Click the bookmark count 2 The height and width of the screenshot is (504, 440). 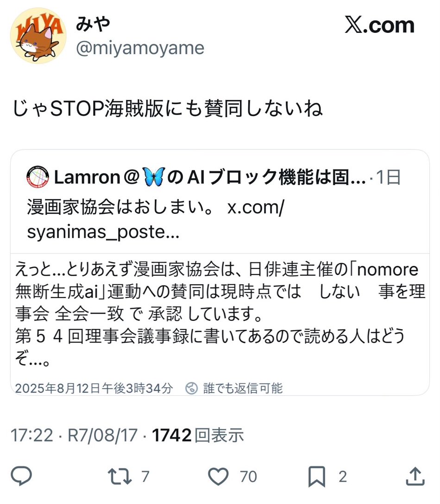click(x=343, y=476)
